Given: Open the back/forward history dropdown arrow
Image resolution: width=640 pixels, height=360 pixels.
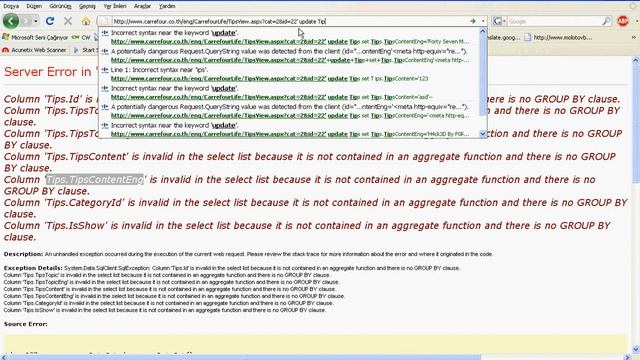Looking at the screenshot, I should pos(36,21).
